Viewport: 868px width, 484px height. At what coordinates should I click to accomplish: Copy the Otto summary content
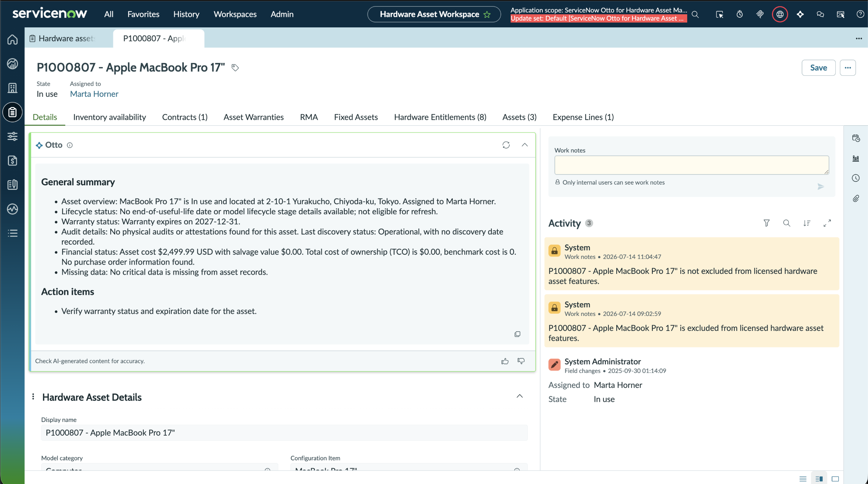click(517, 334)
